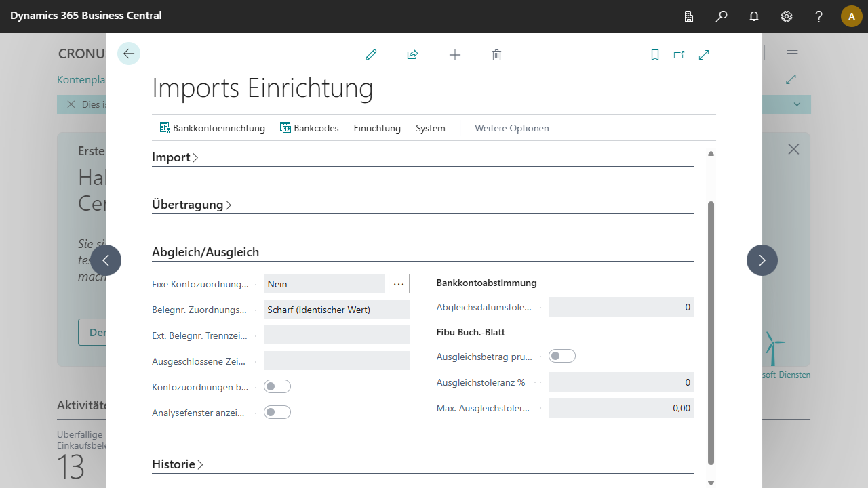Enable the Analysefenster anzeigen toggle
Screen dimensions: 868x488
click(277, 412)
